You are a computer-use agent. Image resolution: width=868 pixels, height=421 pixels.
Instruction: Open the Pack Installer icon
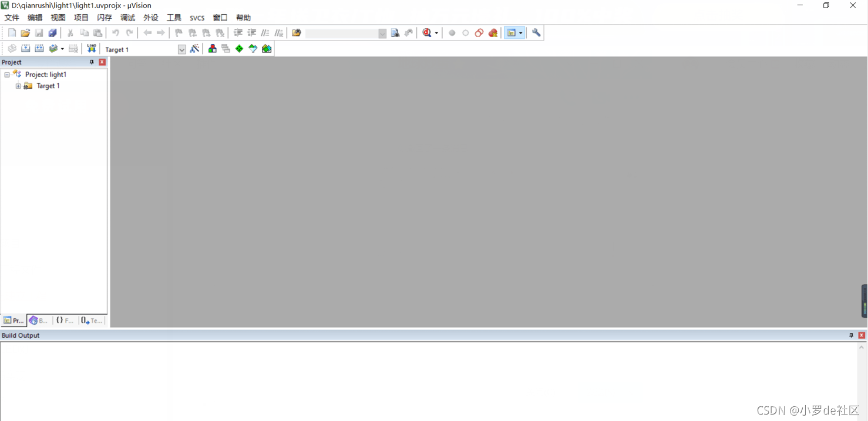point(267,49)
